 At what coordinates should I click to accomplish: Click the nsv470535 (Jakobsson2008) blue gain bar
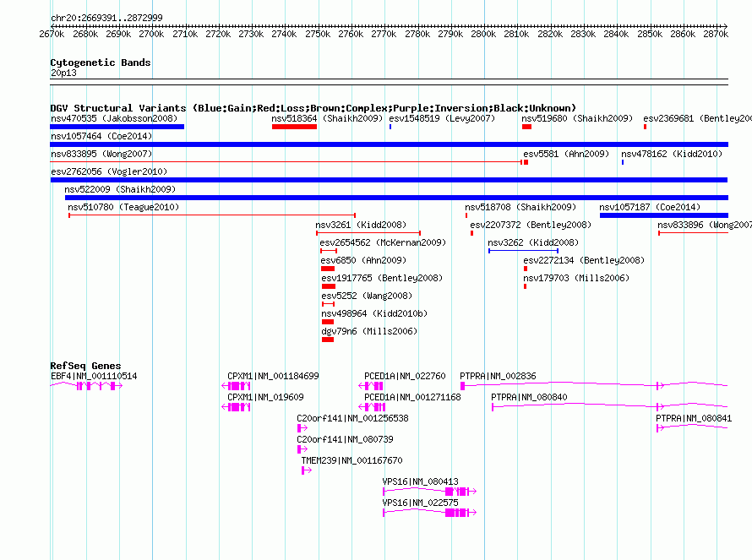[x=117, y=127]
